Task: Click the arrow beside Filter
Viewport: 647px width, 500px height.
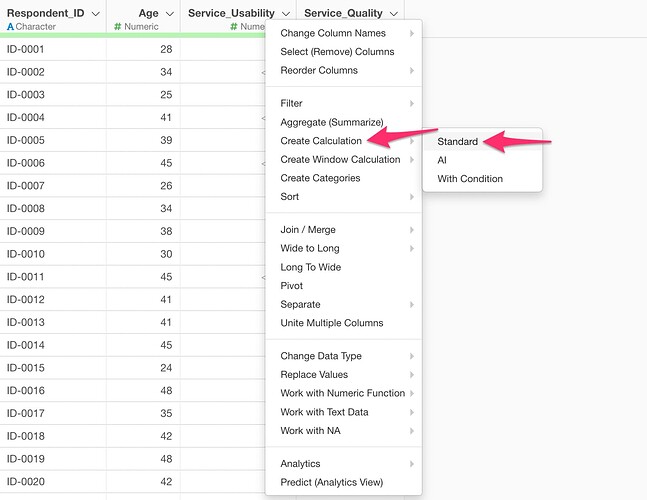Action: (x=412, y=103)
